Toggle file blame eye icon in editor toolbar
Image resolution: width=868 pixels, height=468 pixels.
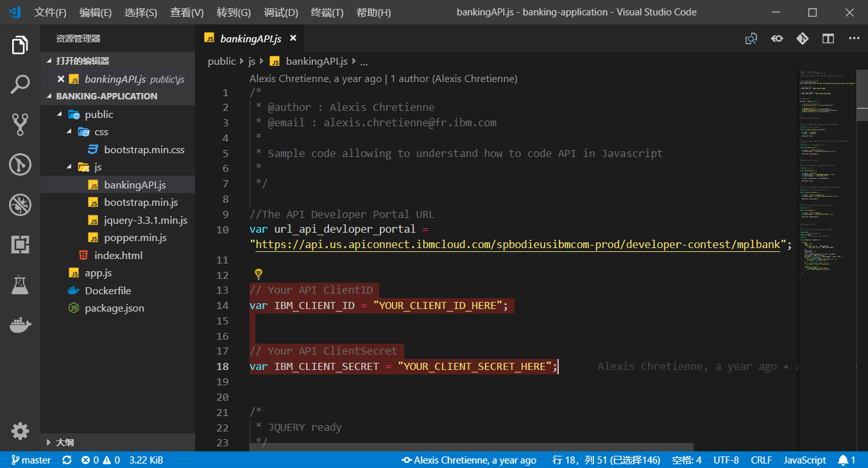(777, 38)
